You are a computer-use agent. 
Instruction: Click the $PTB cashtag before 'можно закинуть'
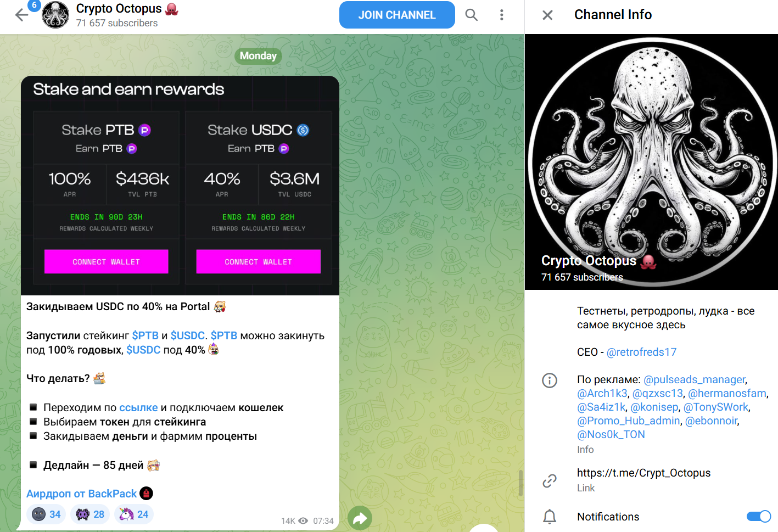pyautogui.click(x=224, y=335)
